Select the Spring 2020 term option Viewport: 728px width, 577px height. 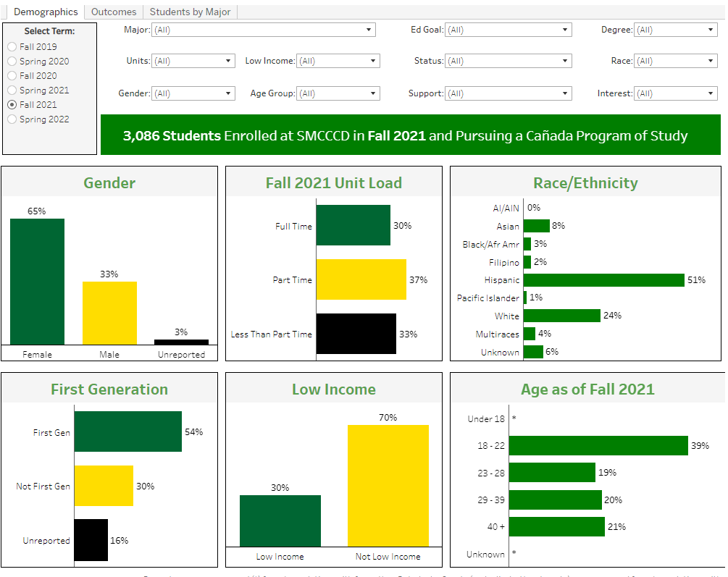coord(12,62)
